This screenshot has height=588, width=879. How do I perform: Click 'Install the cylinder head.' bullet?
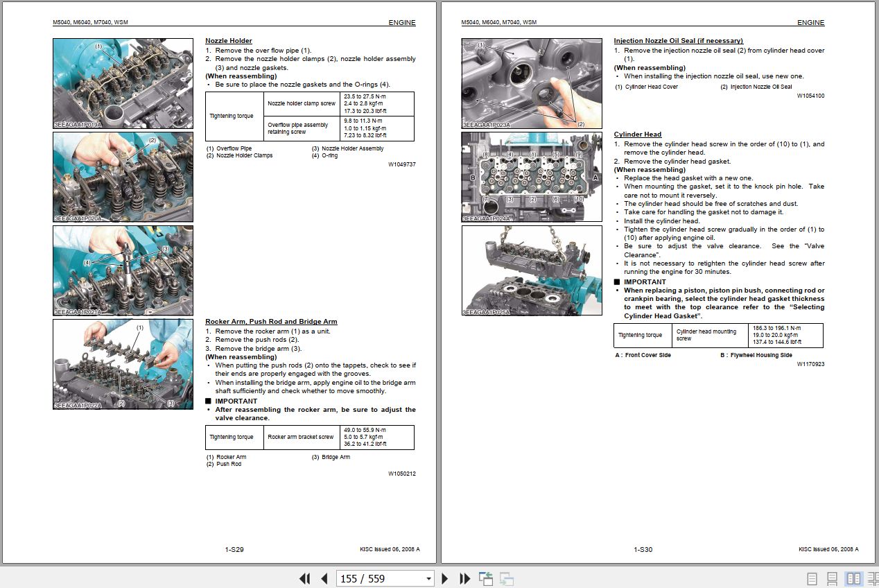(x=662, y=221)
